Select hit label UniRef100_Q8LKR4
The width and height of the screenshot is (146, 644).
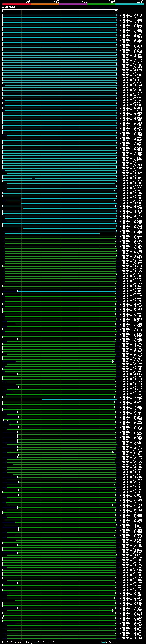[131, 67]
